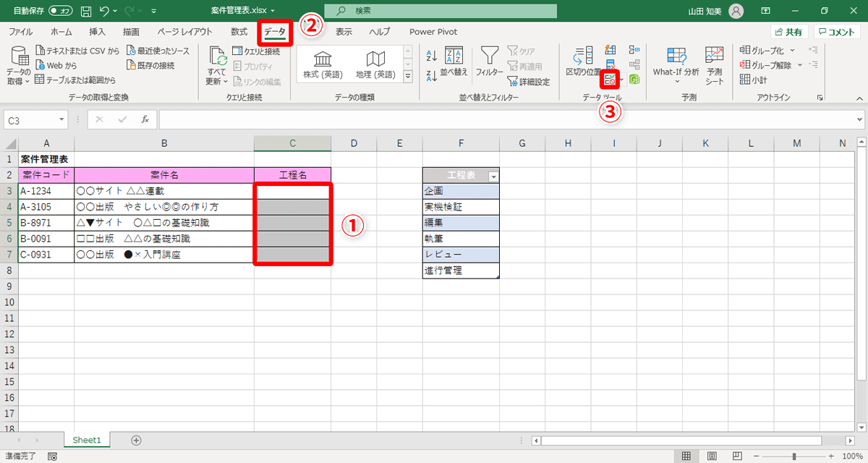868x463 pixels.
Task: Click 最近使ったソース
Action: (158, 51)
